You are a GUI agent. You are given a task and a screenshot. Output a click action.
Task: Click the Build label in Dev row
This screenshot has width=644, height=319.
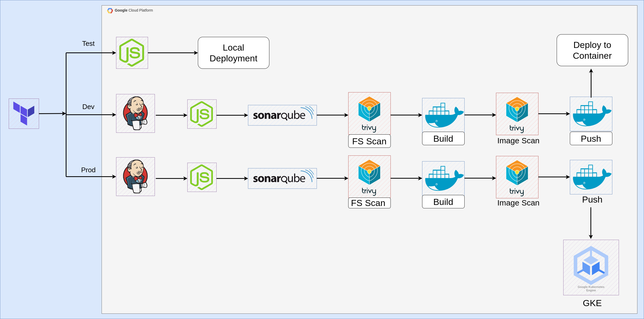coord(443,139)
